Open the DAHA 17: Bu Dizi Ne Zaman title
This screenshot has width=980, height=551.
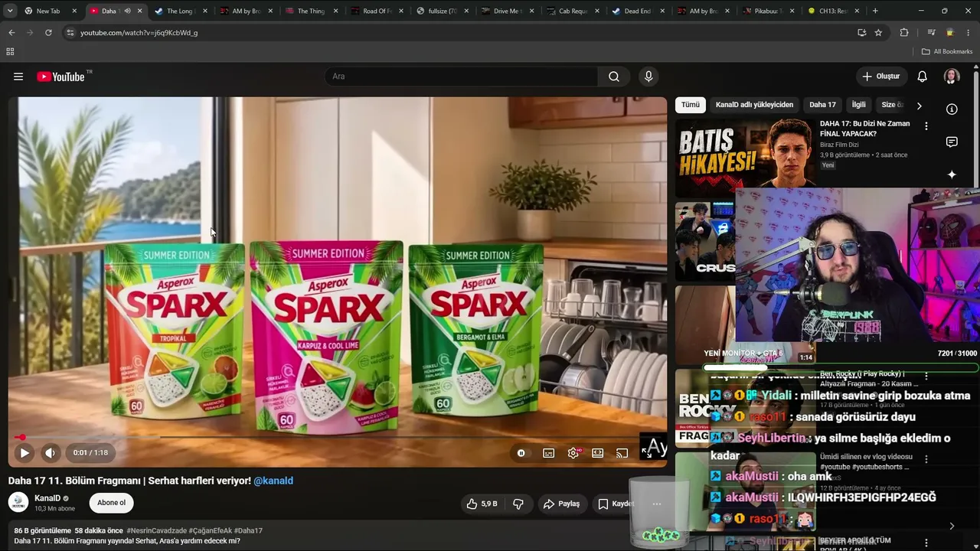(865, 129)
